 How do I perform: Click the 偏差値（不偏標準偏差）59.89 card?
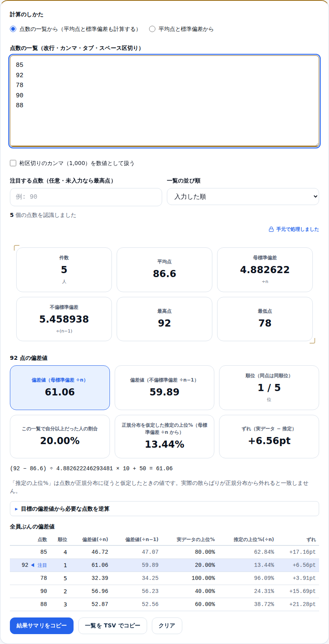coord(164,388)
